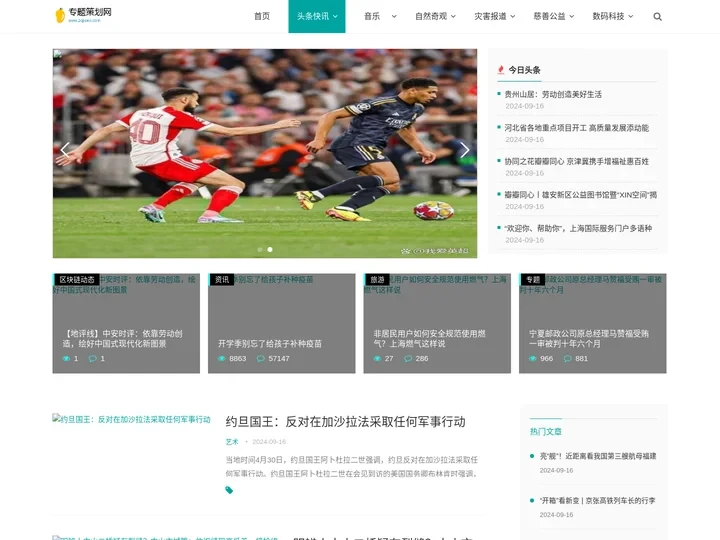Open the 开学季别忘了给孩子补种疫苗 card
The height and width of the screenshot is (540, 720).
coord(281,323)
